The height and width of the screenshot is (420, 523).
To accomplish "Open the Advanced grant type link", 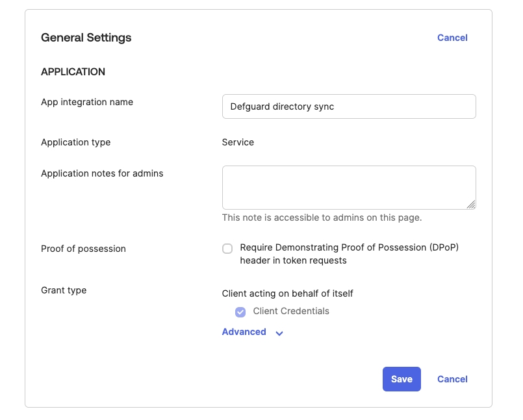I will pyautogui.click(x=244, y=332).
